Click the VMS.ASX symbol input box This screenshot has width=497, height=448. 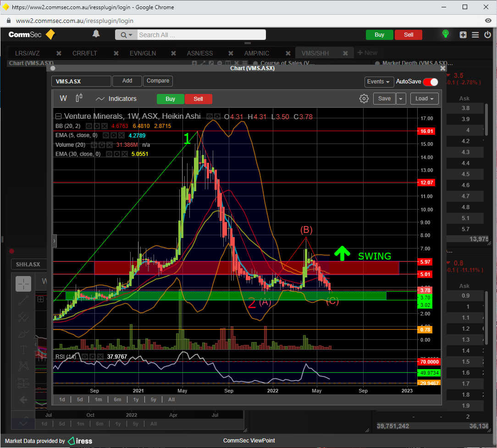pyautogui.click(x=82, y=81)
